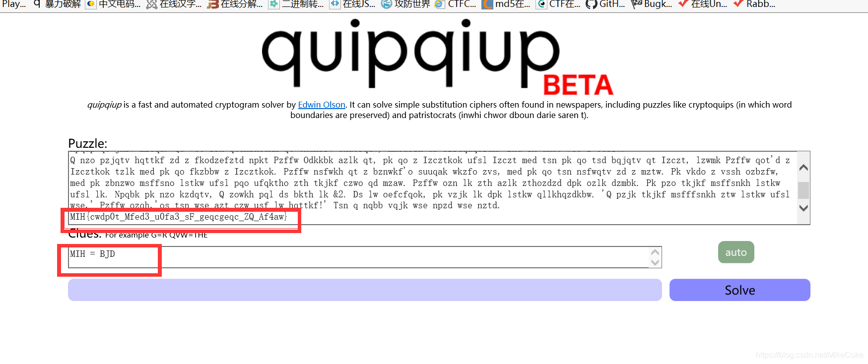This screenshot has height=364, width=868.
Task: Open the CTFC bookmark
Action: pos(455,4)
